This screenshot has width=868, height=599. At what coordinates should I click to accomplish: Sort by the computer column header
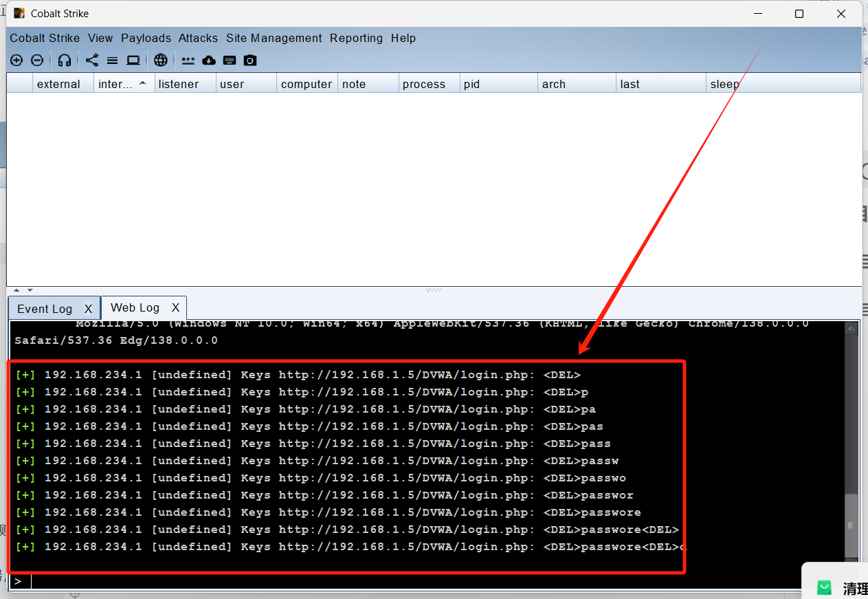tap(307, 84)
